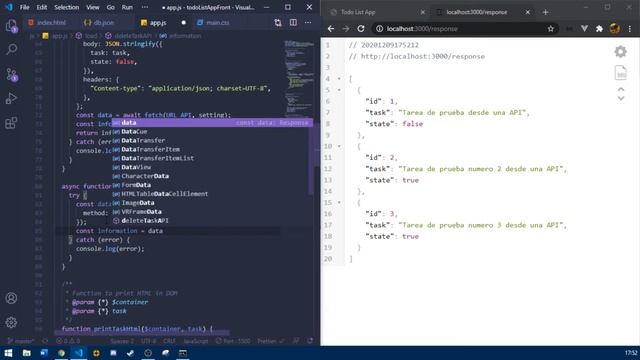This screenshot has height=360, width=640.
Task: Open the editor More Actions ellipsis
Action: tap(308, 23)
